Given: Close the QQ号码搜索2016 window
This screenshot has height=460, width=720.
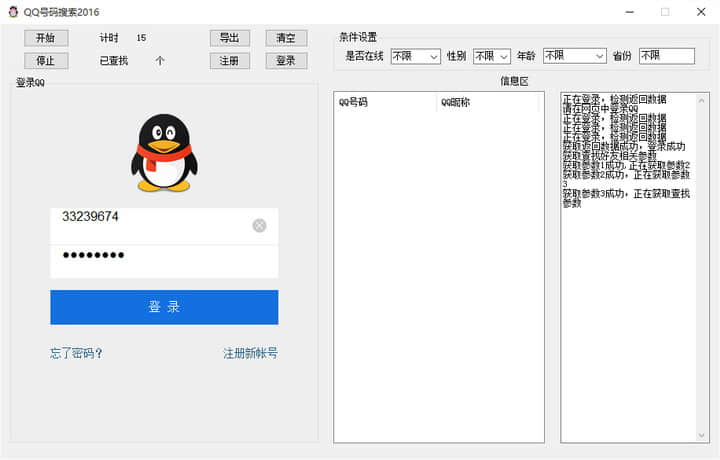Looking at the screenshot, I should coord(701,12).
